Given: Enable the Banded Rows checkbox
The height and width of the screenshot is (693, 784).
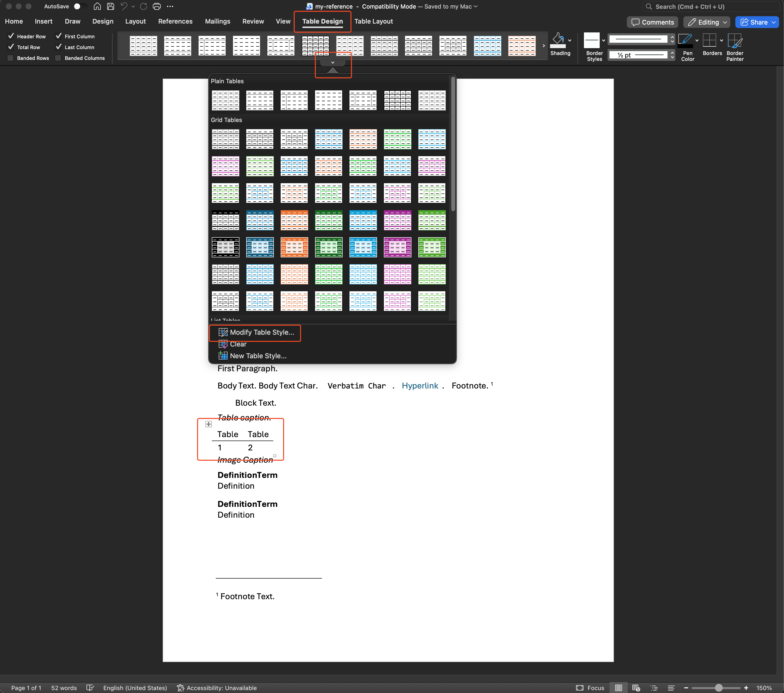Looking at the screenshot, I should click(x=11, y=58).
